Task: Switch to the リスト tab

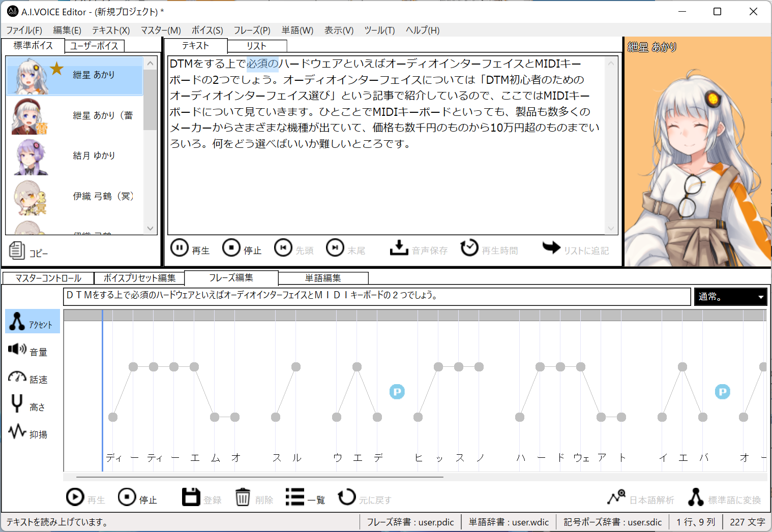Action: pos(257,46)
